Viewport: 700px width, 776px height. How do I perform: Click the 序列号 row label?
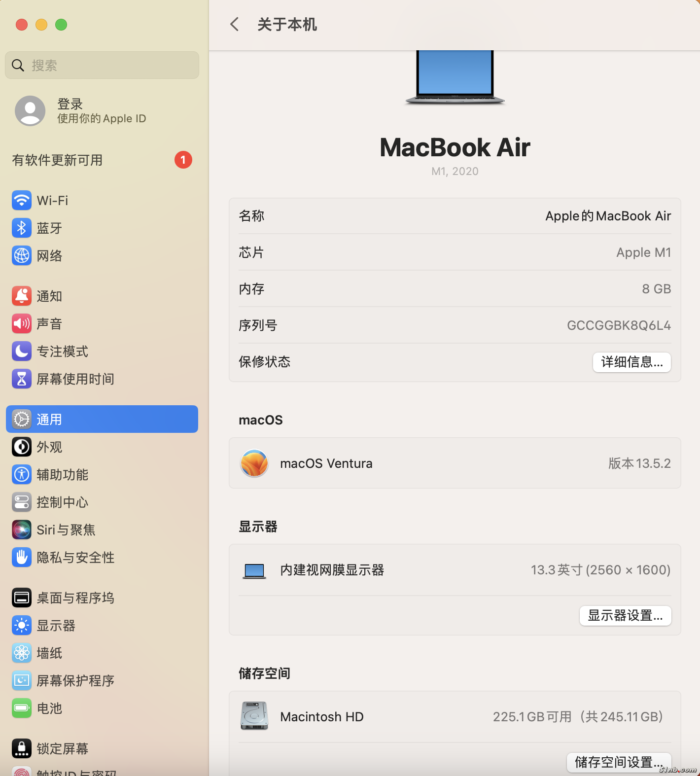(258, 325)
